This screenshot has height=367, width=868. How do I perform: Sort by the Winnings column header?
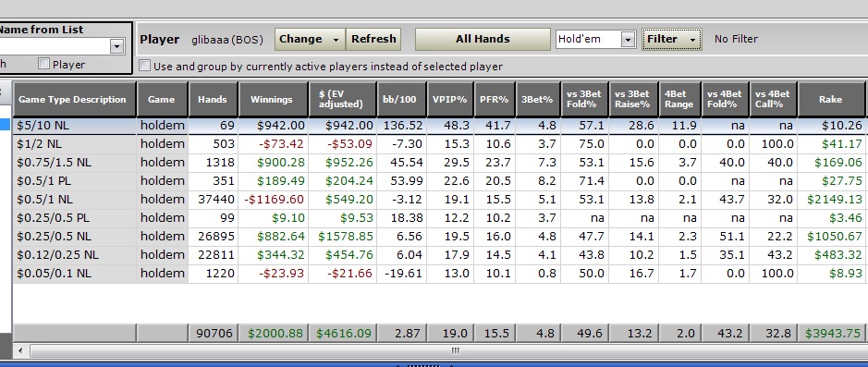pyautogui.click(x=273, y=100)
